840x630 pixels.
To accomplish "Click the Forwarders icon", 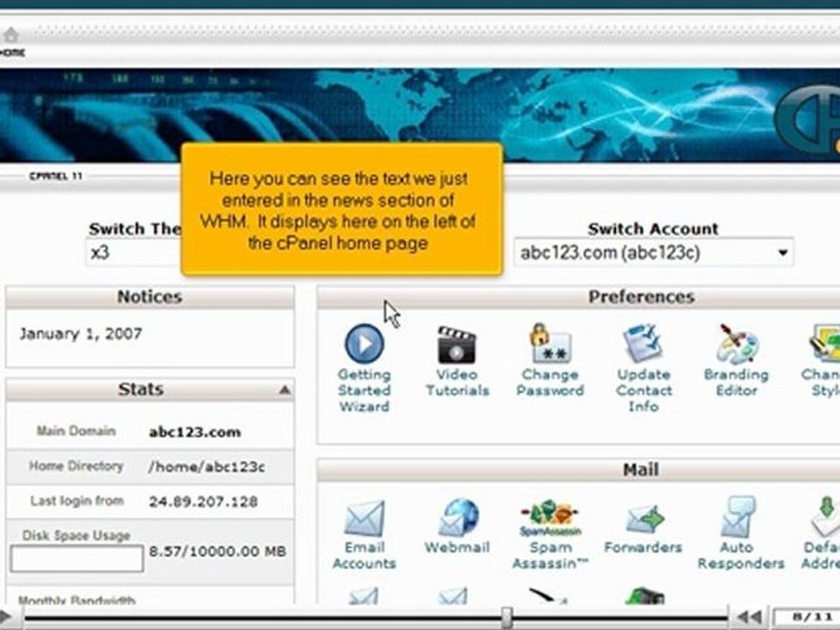I will pos(645,519).
